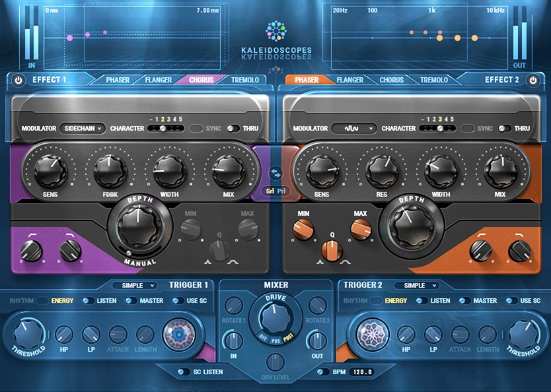Set Drive mode to Post
Viewport: 551px width, 392px height.
click(x=288, y=337)
